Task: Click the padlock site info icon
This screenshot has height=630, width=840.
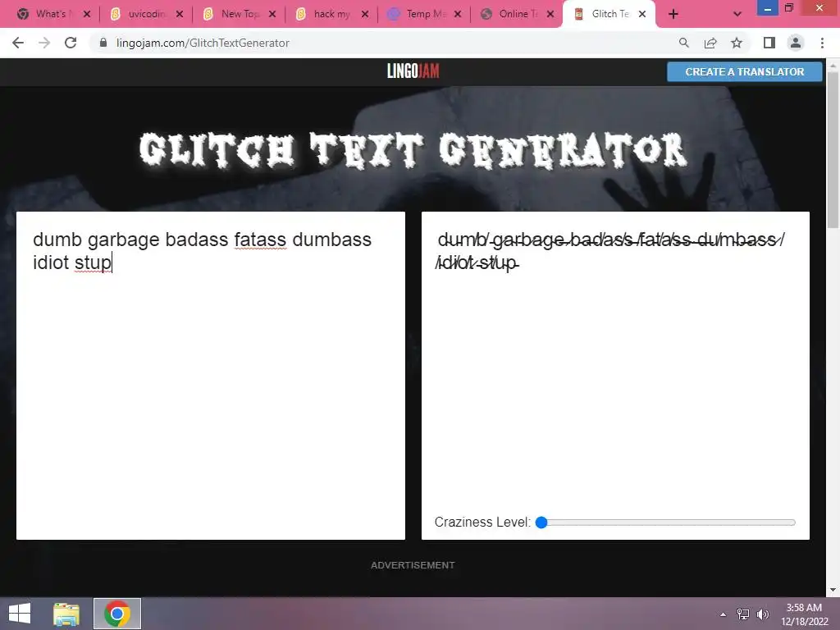Action: (103, 43)
